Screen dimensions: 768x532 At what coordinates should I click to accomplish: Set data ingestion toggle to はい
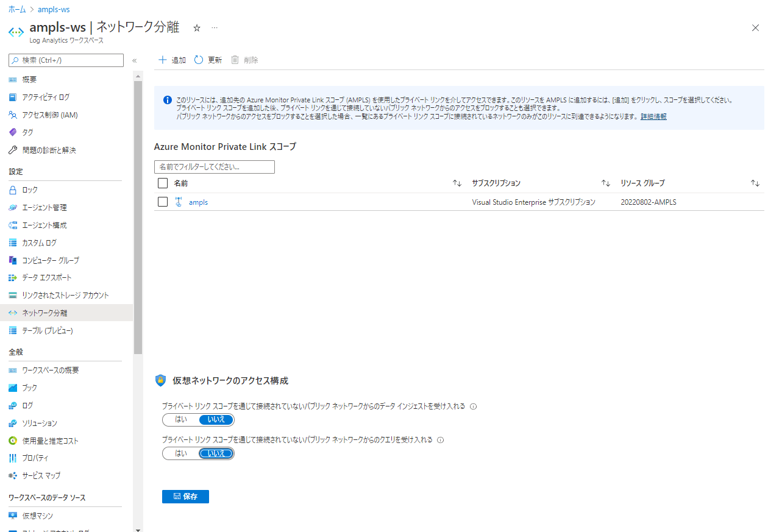coord(181,420)
